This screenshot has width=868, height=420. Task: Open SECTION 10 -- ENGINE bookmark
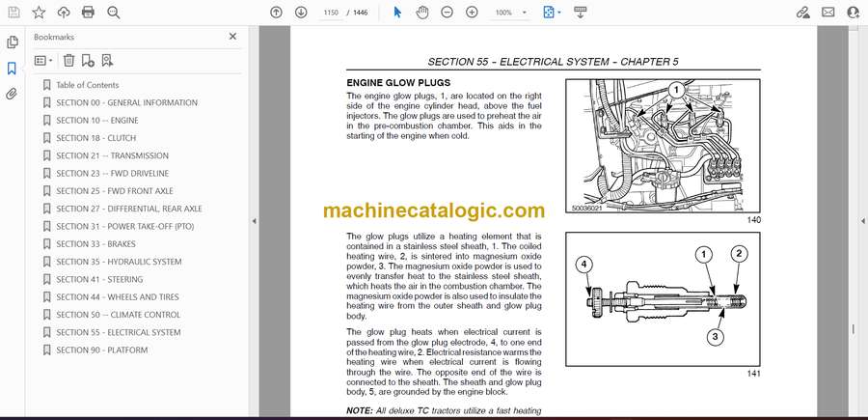tap(97, 121)
